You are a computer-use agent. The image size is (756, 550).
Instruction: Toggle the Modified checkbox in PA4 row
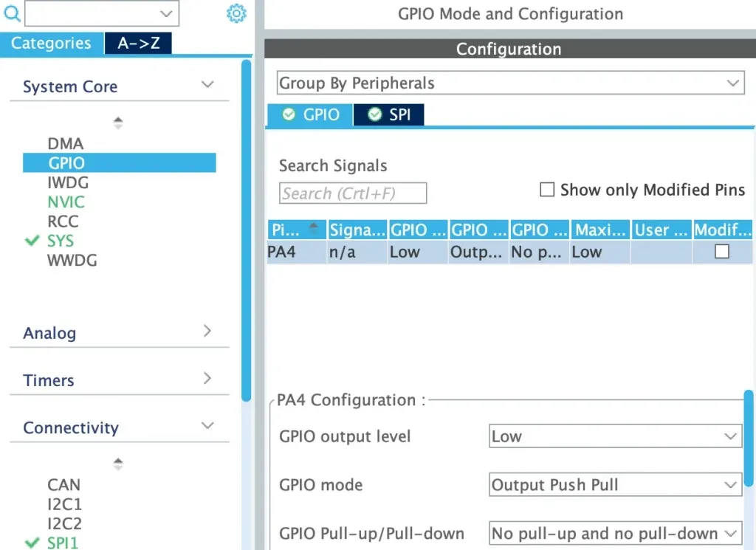722,252
